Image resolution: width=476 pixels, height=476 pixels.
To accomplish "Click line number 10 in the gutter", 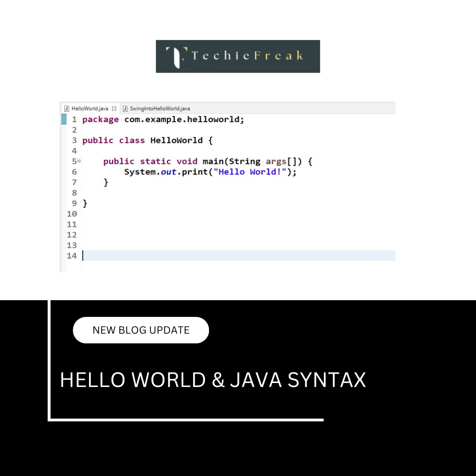I will pos(72,214).
